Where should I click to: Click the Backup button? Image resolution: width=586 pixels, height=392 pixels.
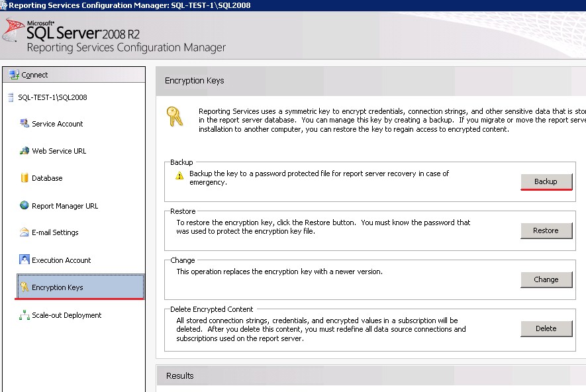(x=546, y=181)
